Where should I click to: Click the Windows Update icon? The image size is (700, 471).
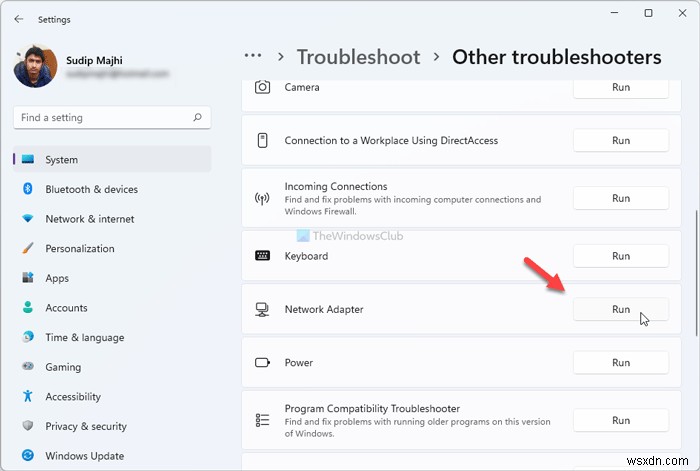(x=28, y=456)
